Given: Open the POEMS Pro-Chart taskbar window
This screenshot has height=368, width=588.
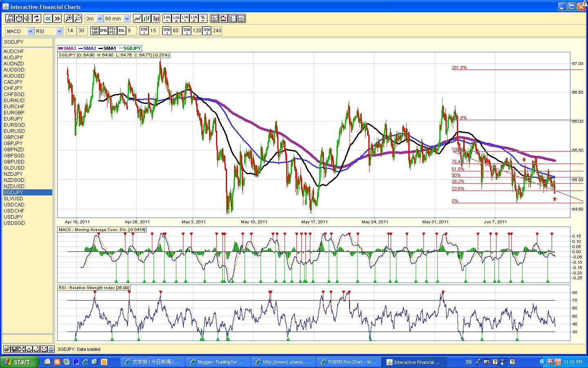Looking at the screenshot, I should [x=349, y=362].
